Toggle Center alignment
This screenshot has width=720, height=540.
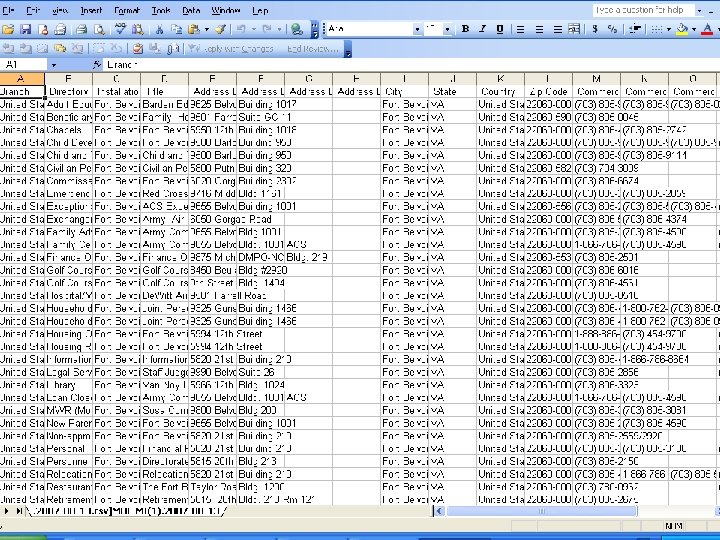[x=539, y=29]
